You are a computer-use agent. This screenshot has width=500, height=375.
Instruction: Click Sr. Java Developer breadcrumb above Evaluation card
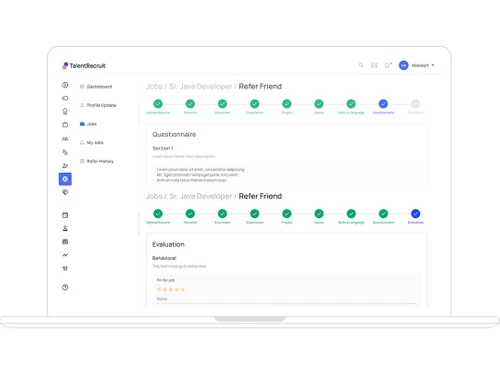click(x=200, y=196)
